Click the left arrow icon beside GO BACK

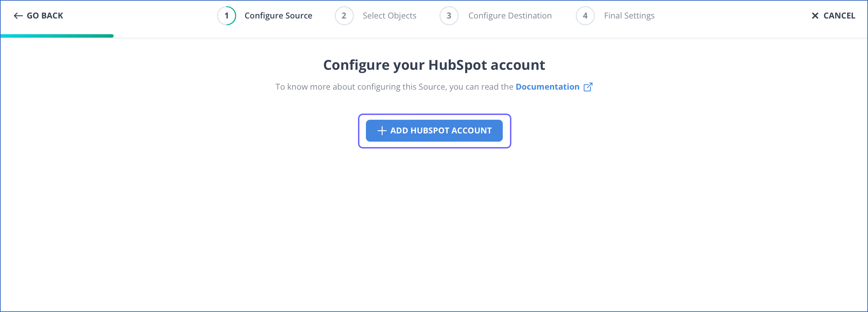pos(18,16)
